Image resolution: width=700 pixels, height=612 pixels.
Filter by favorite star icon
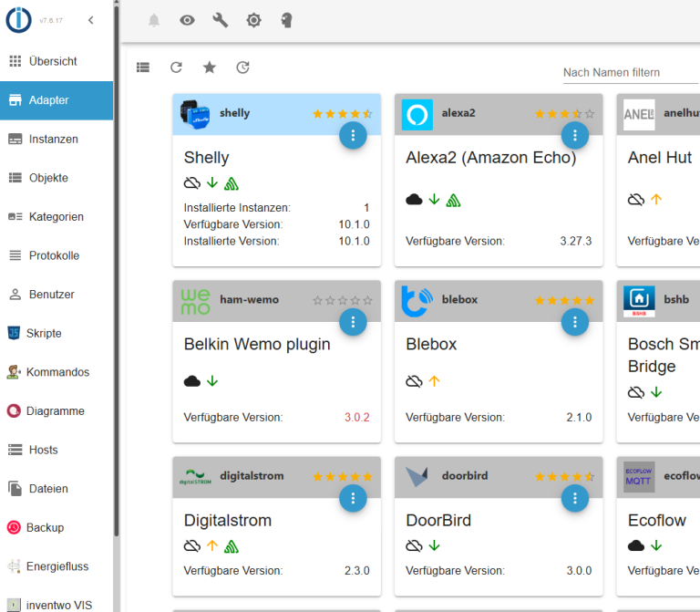tap(210, 67)
